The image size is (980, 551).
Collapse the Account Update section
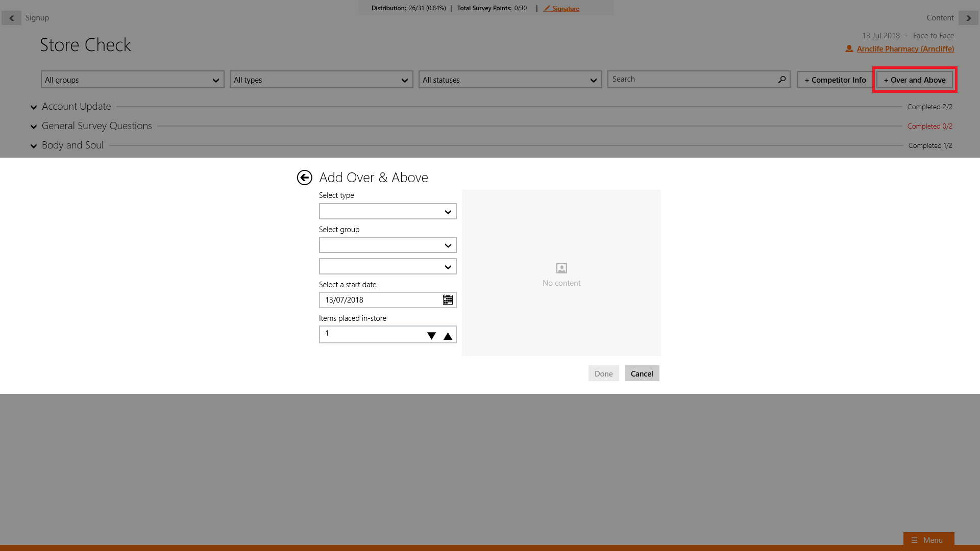tap(34, 107)
